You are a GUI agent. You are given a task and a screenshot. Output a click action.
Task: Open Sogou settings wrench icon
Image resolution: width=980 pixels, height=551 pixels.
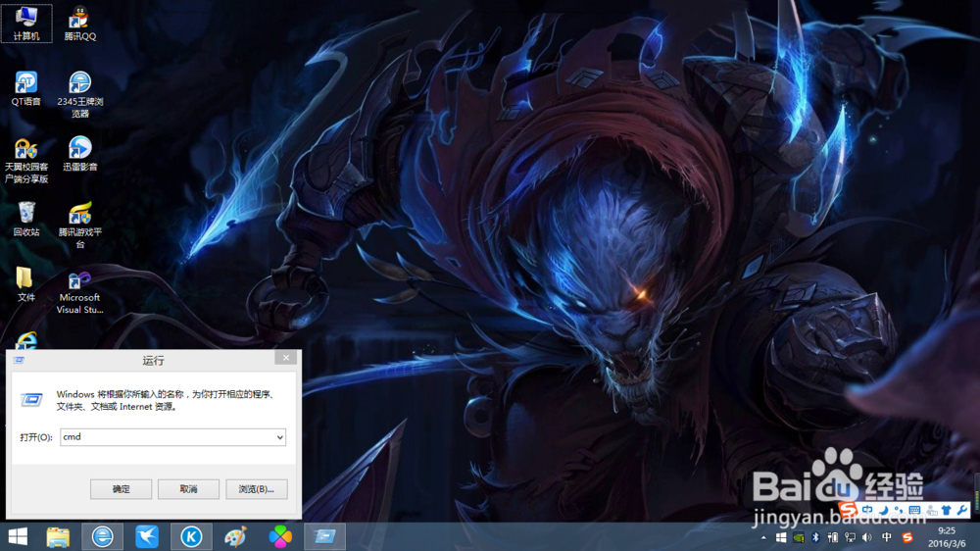point(962,511)
